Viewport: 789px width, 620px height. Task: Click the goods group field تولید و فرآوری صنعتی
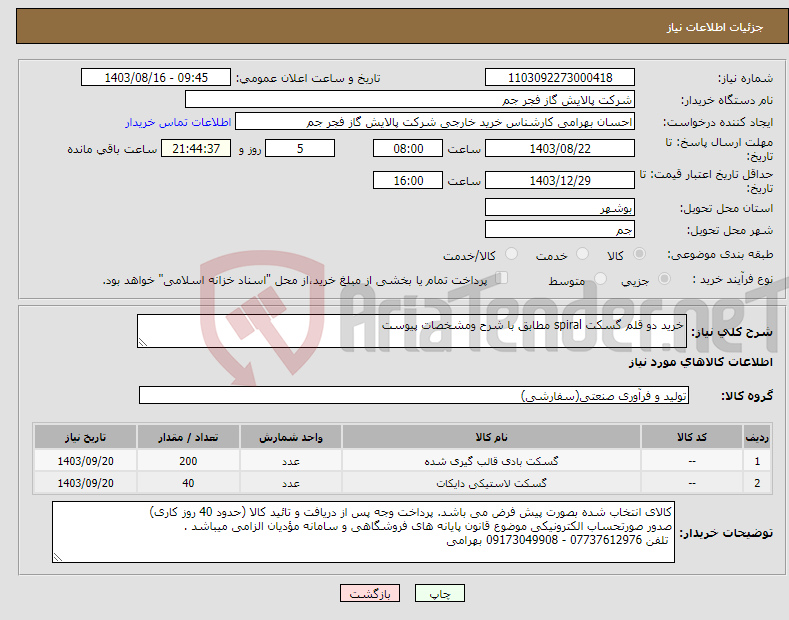pos(414,396)
